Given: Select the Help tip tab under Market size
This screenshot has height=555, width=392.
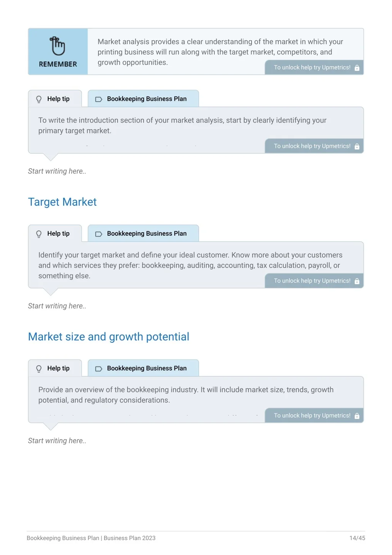Looking at the screenshot, I should click(55, 368).
